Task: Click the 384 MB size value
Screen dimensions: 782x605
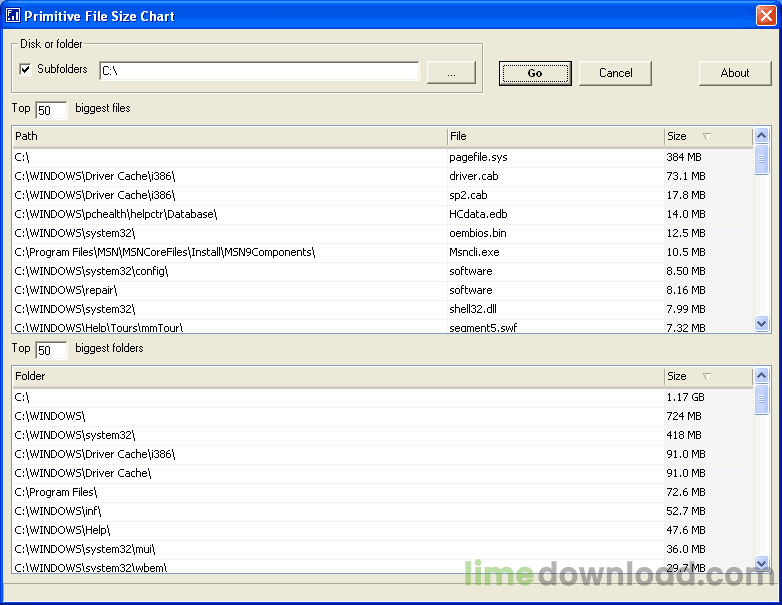Action: [684, 157]
